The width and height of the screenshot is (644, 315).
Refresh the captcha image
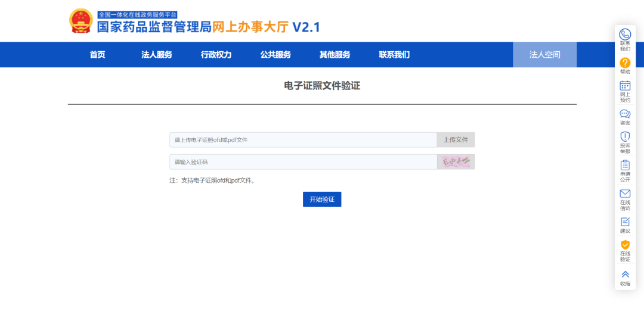pyautogui.click(x=456, y=162)
